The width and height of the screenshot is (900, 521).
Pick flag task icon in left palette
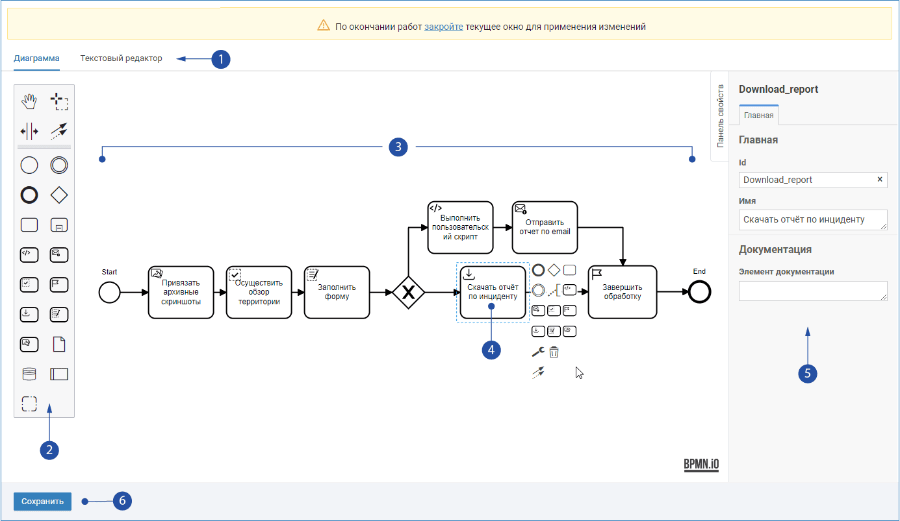point(59,285)
